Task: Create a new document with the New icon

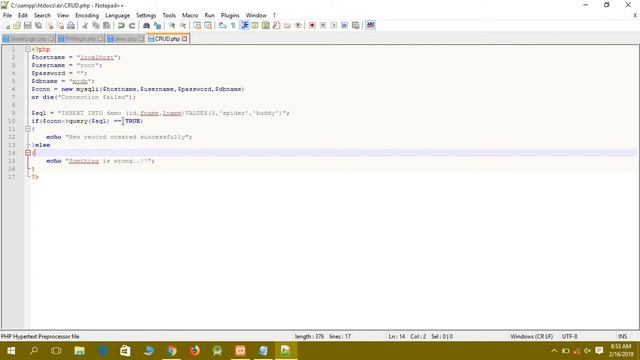Action: point(7,25)
